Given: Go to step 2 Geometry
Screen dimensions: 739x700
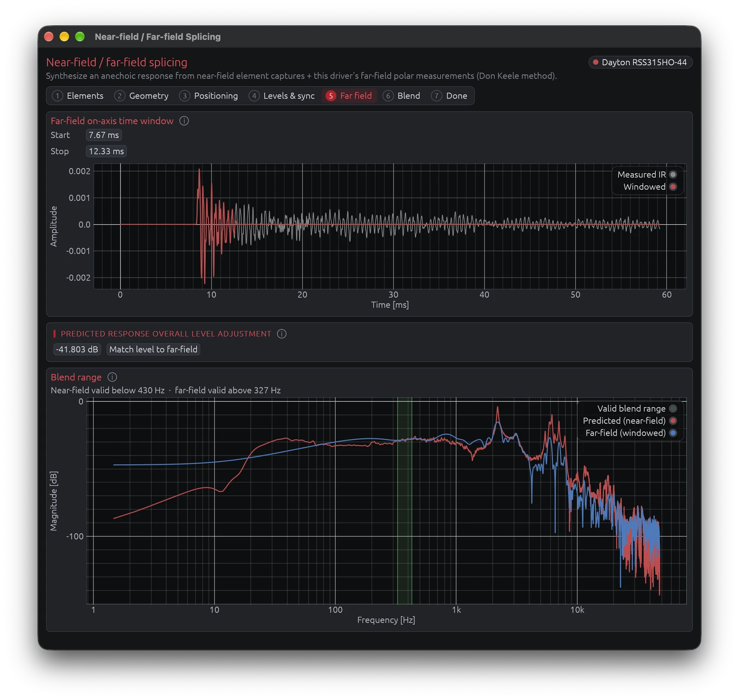Looking at the screenshot, I should point(141,96).
